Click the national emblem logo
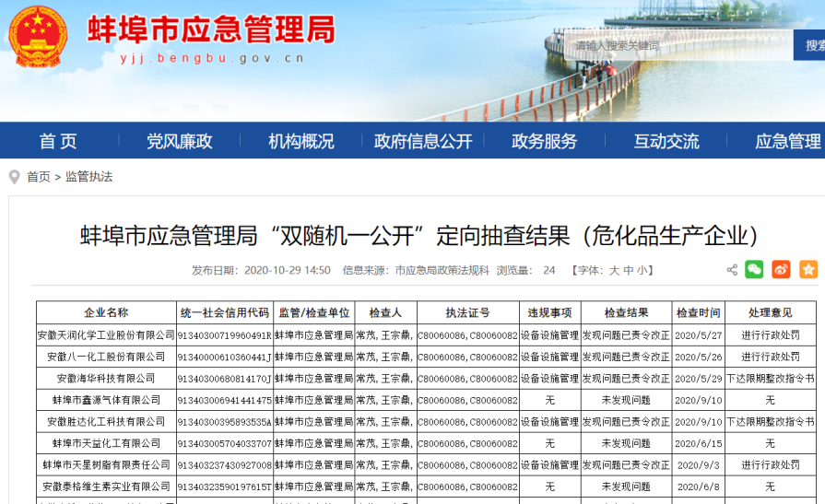Viewport: 825px width, 504px height. [x=38, y=36]
